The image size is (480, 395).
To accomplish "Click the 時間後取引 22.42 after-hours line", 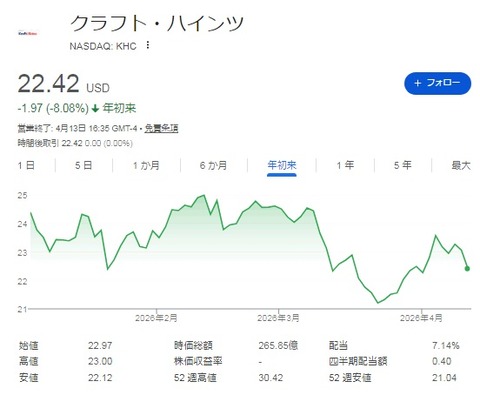I will (x=75, y=143).
